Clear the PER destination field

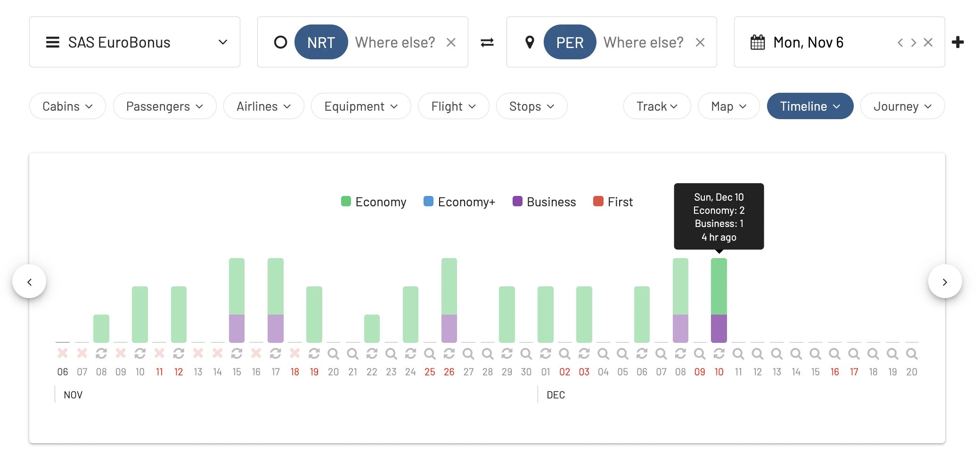700,42
